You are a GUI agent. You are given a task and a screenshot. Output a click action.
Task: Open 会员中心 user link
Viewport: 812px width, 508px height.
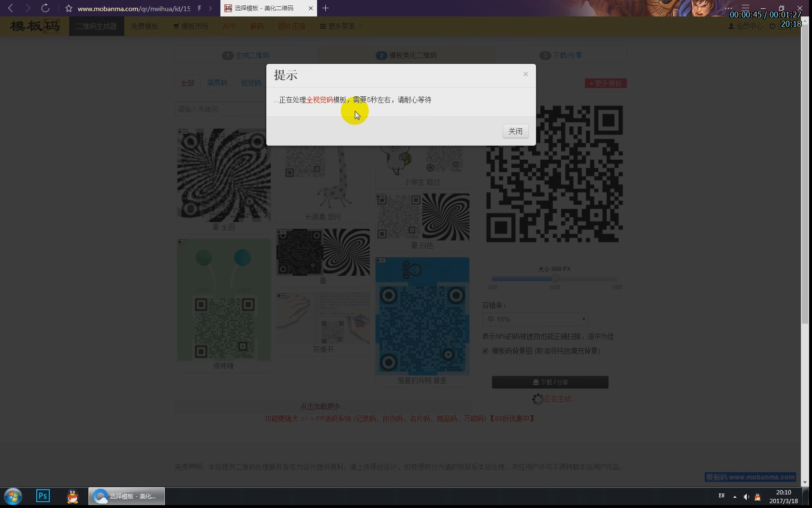coord(745,26)
